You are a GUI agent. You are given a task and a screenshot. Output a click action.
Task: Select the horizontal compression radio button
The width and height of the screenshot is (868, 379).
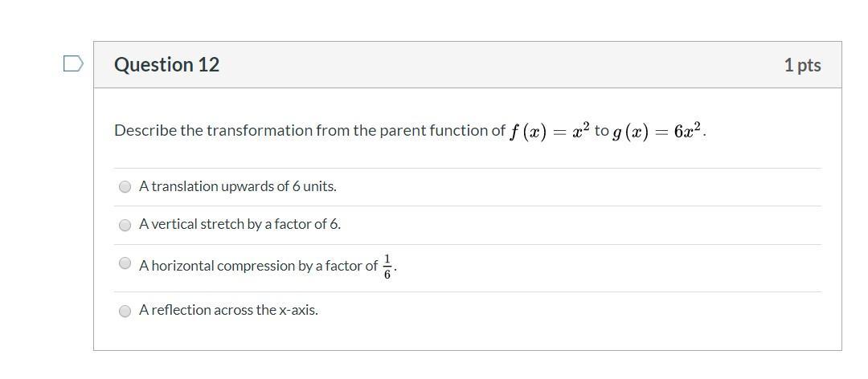[125, 263]
